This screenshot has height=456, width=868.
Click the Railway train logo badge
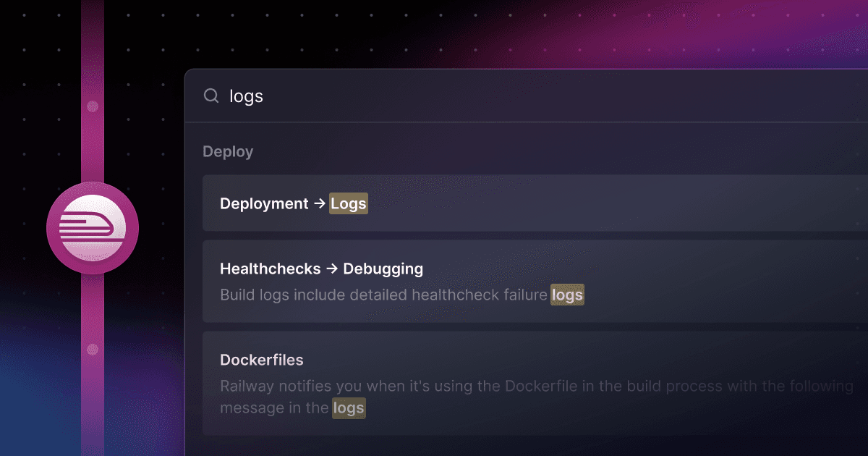coord(93,228)
